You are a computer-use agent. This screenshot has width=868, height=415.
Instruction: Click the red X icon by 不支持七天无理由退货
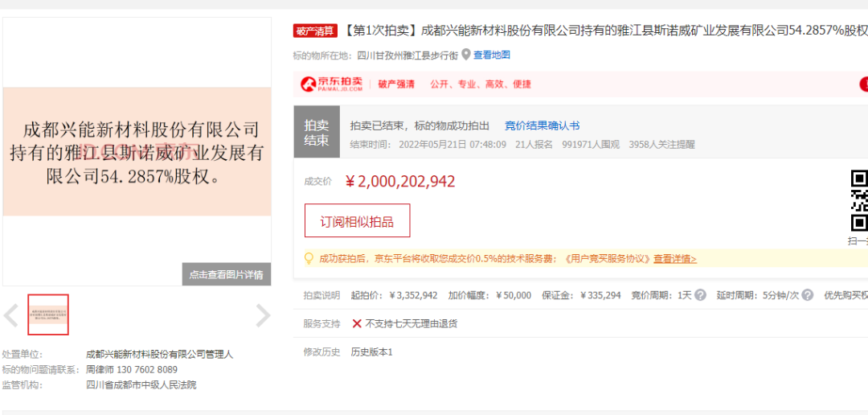point(357,323)
